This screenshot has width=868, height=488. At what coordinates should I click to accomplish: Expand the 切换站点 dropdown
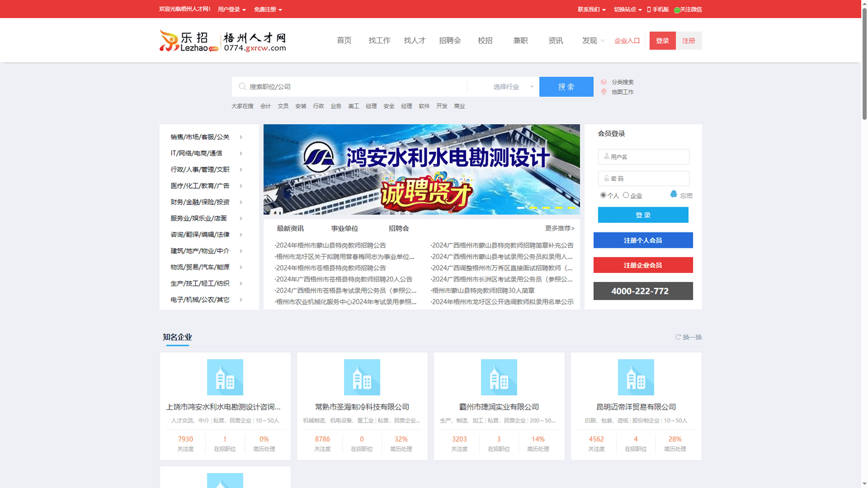coord(627,10)
